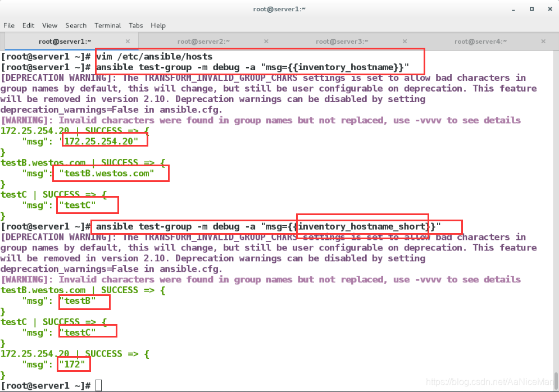Click the first inventory_hostname ansible command
The width and height of the screenshot is (559, 392).
(252, 67)
